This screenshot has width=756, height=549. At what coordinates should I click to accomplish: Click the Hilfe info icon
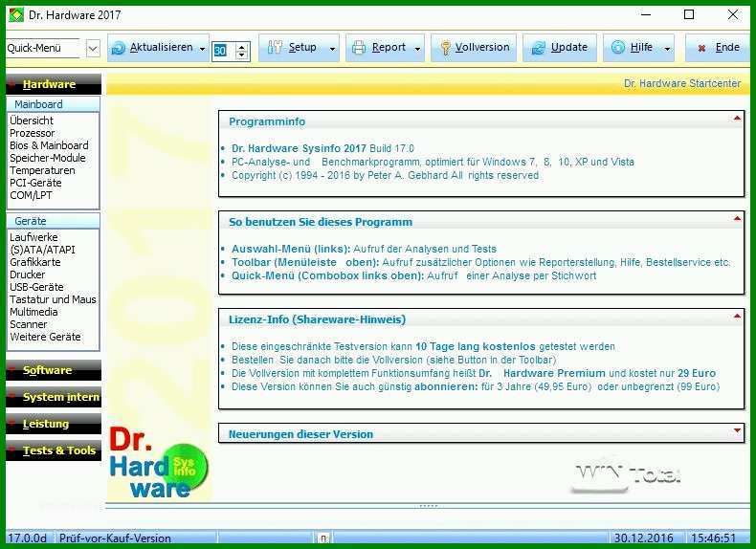(617, 47)
